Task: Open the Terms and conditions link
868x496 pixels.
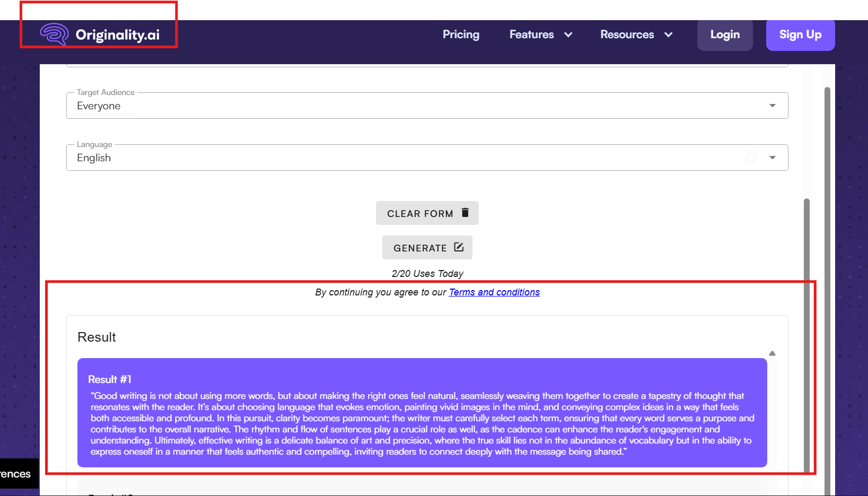Action: coord(494,292)
